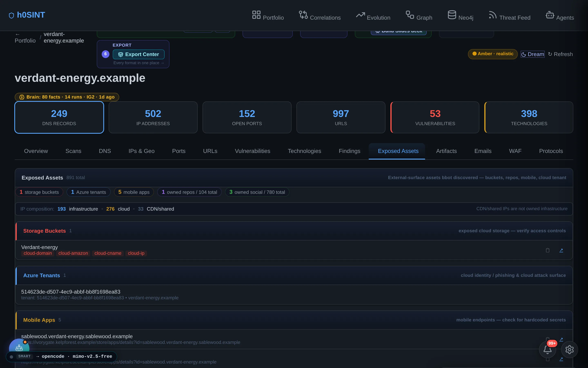This screenshot has width=588, height=368.
Task: Open the Ports tab
Action: [x=179, y=151]
